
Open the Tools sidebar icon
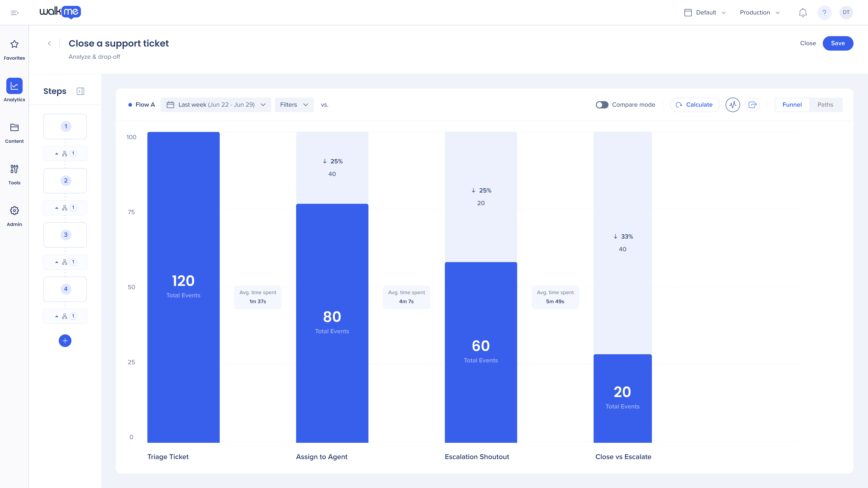click(x=14, y=169)
